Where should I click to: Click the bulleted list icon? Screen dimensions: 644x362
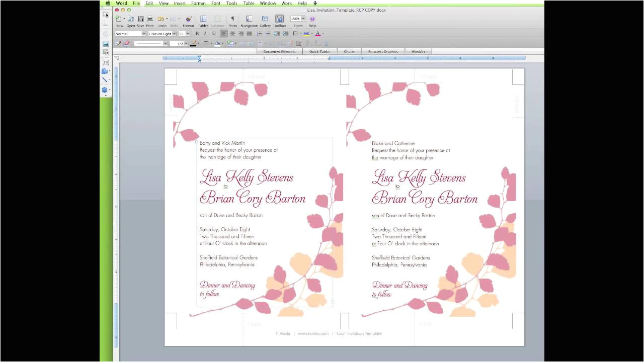[268, 34]
